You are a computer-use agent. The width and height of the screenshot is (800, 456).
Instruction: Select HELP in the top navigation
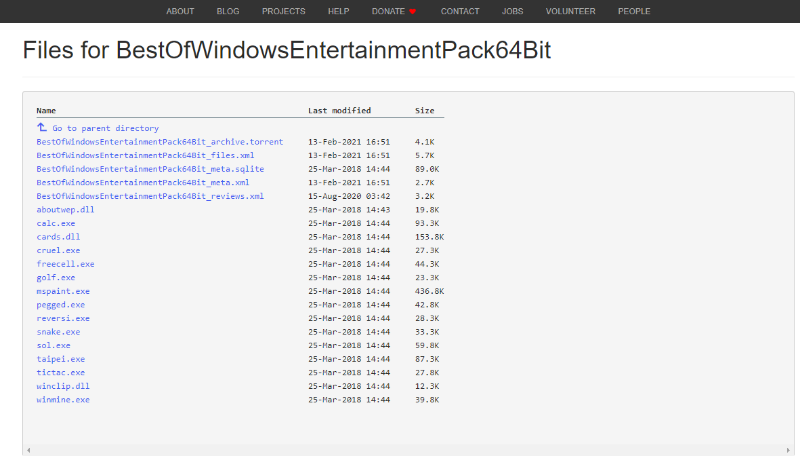coord(338,12)
